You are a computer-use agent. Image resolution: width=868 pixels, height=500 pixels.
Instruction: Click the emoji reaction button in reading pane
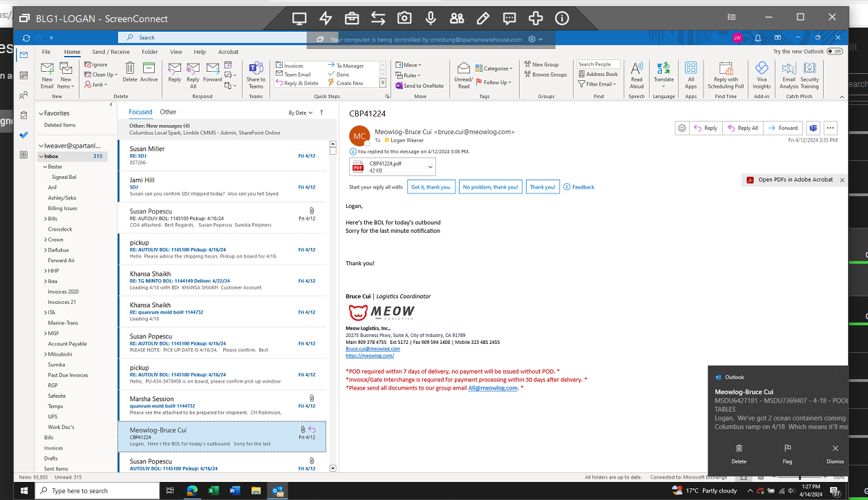[x=682, y=128]
